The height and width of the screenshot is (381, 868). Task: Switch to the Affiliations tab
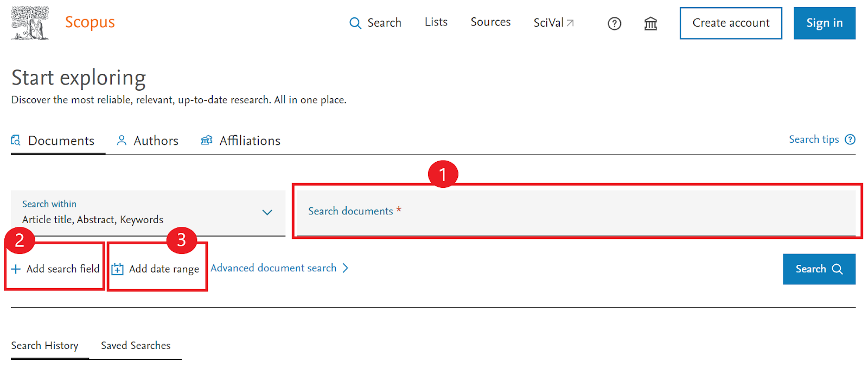[x=240, y=141]
